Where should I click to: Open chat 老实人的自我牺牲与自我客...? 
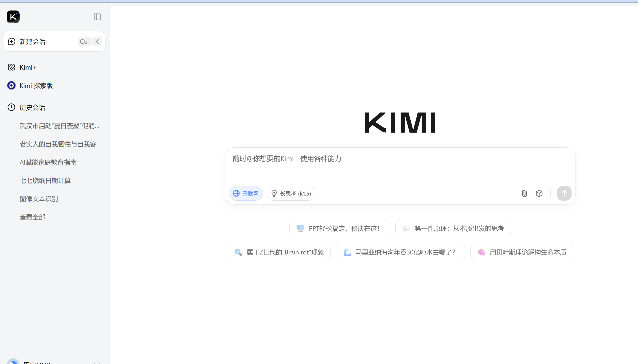point(60,144)
